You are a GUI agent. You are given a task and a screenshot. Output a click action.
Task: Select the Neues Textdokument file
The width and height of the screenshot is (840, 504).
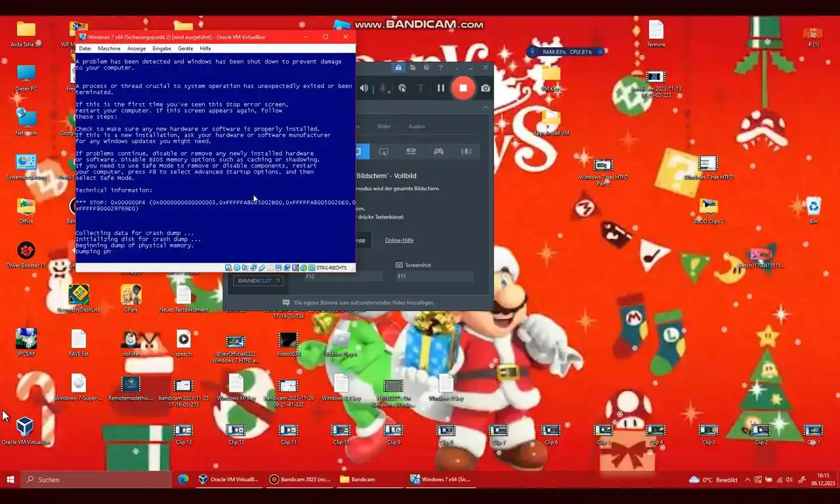click(x=183, y=299)
